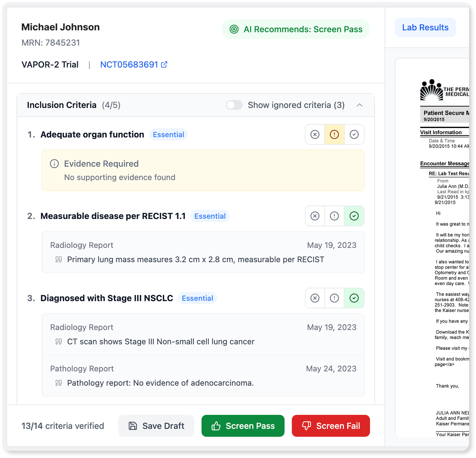Open Radiology Report evidence for RECIST measurement
Image resolution: width=476 pixels, height=458 pixels.
203,252
